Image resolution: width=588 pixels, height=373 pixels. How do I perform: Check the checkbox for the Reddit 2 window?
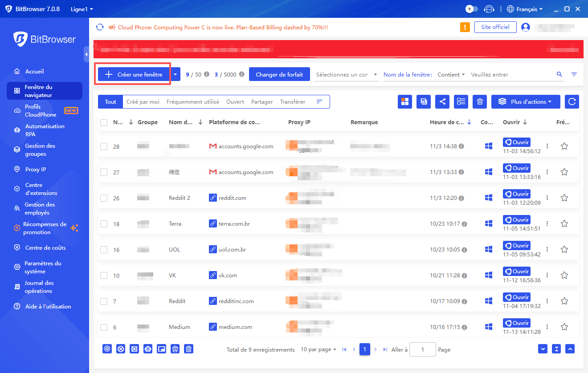point(103,198)
